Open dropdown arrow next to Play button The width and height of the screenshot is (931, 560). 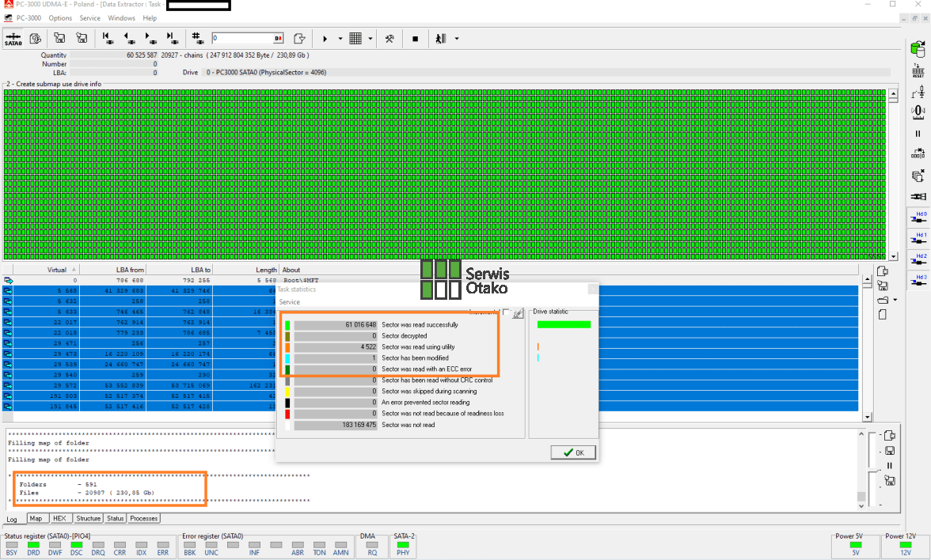340,39
